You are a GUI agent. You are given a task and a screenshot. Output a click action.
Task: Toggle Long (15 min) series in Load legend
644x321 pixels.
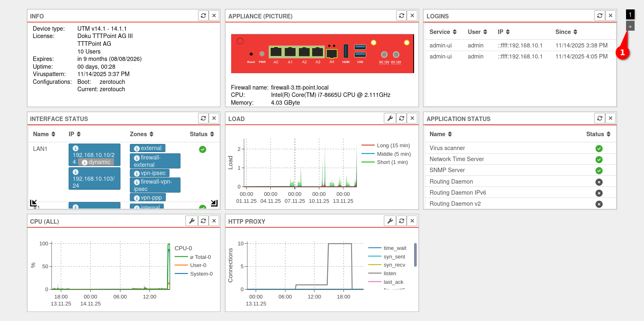pos(393,146)
